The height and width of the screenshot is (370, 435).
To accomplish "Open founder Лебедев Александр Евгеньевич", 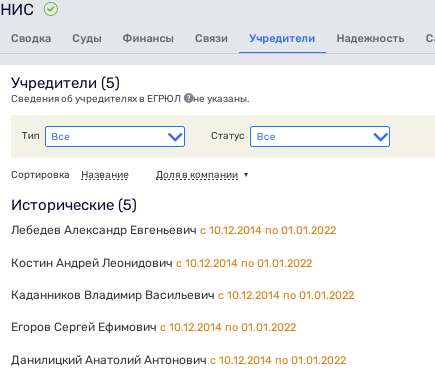I will (x=104, y=230).
